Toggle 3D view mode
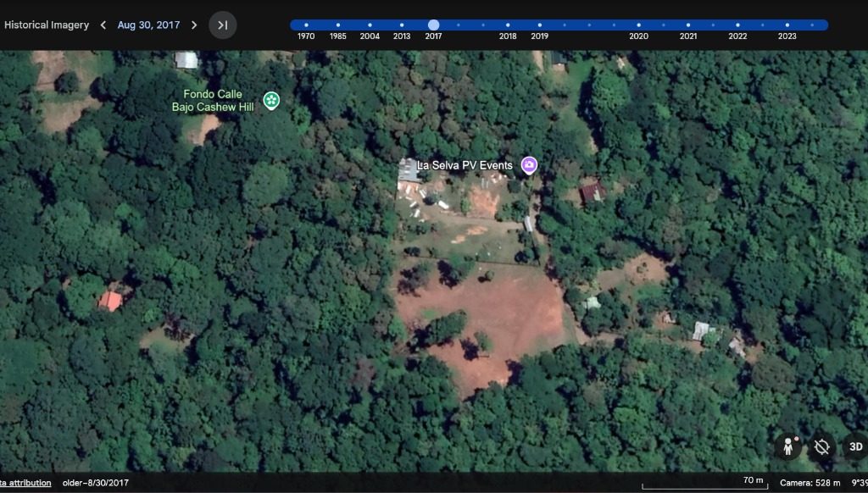 point(855,446)
